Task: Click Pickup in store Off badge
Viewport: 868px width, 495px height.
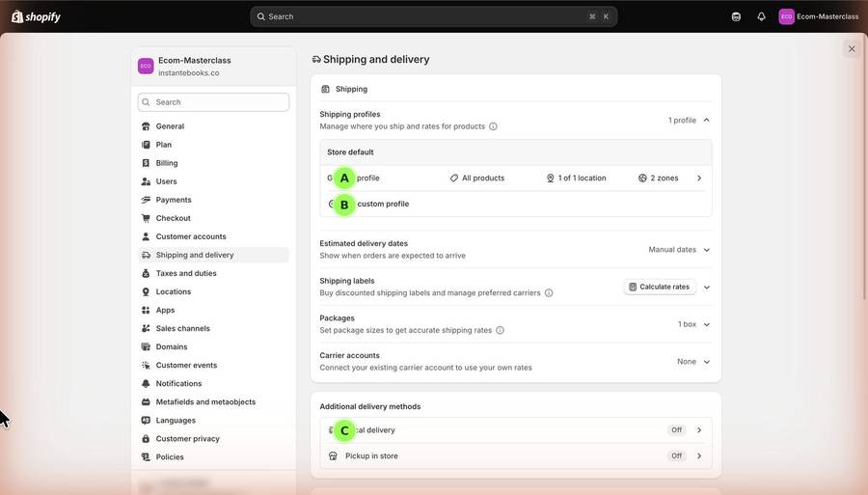Action: (x=676, y=455)
